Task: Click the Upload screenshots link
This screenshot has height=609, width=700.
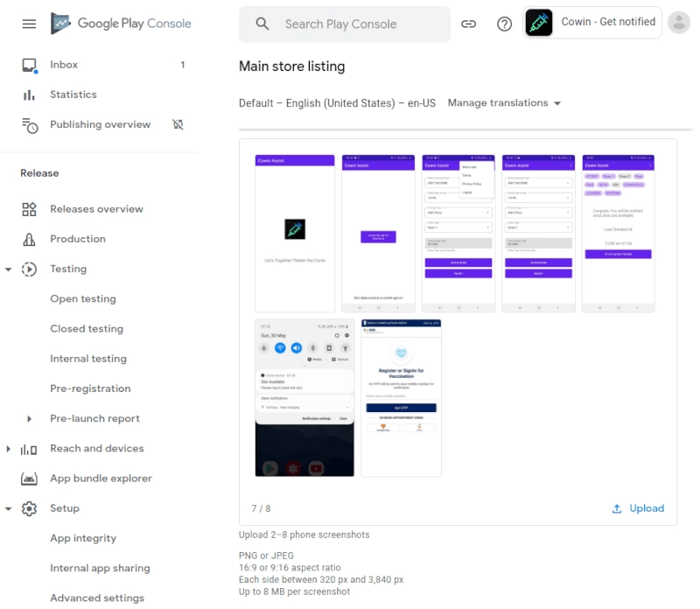Action: [x=638, y=508]
